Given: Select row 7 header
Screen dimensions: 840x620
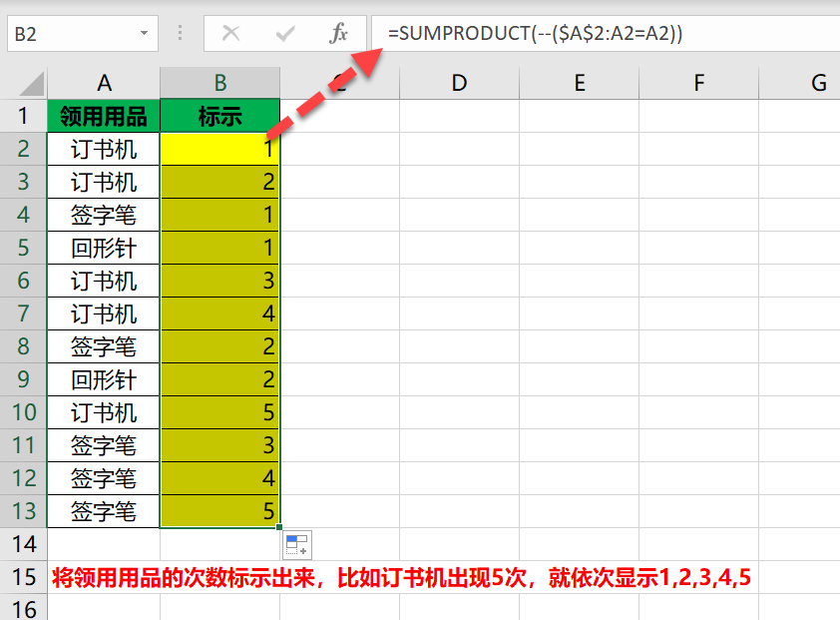Looking at the screenshot, I should [24, 313].
